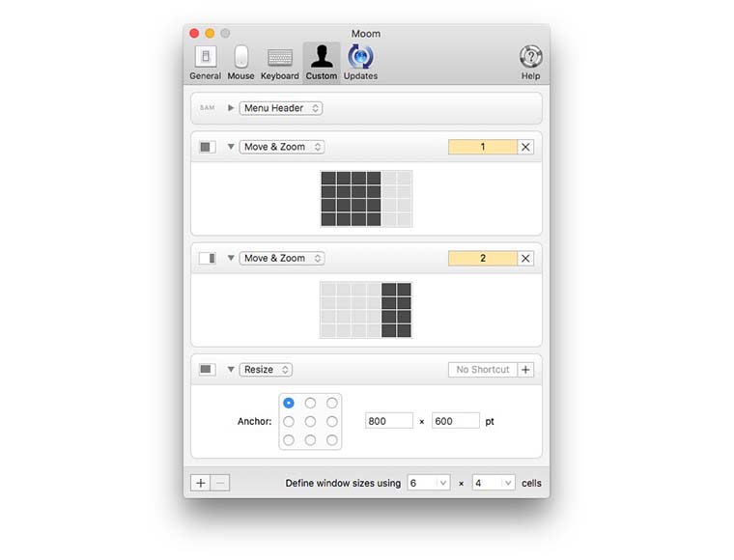This screenshot has height=560, width=734.
Task: Select the top-left anchor radio button
Action: 289,403
